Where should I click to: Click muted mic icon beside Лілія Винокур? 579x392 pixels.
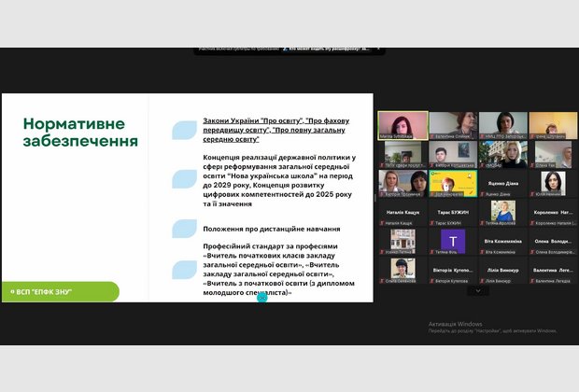click(x=482, y=281)
